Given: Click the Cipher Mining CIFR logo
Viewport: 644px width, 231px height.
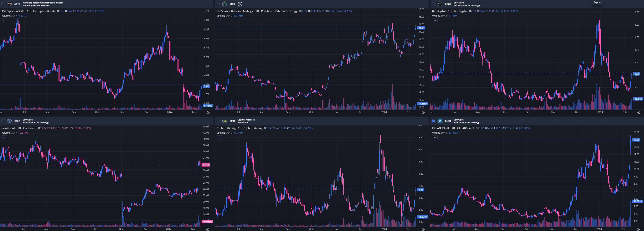Looking at the screenshot, I should coord(224,121).
